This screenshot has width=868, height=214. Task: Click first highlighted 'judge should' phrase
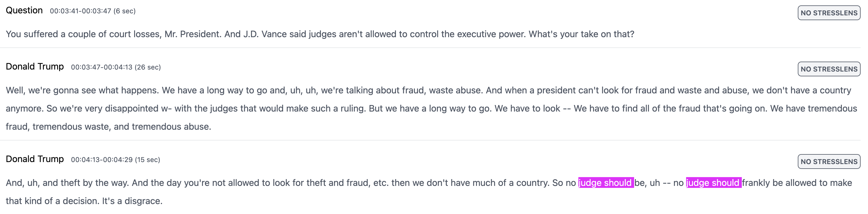(606, 183)
